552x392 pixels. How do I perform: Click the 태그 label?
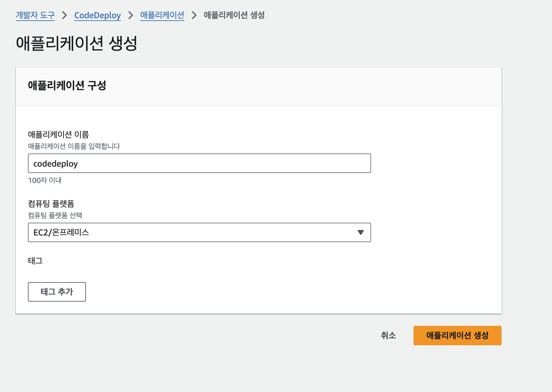[36, 261]
